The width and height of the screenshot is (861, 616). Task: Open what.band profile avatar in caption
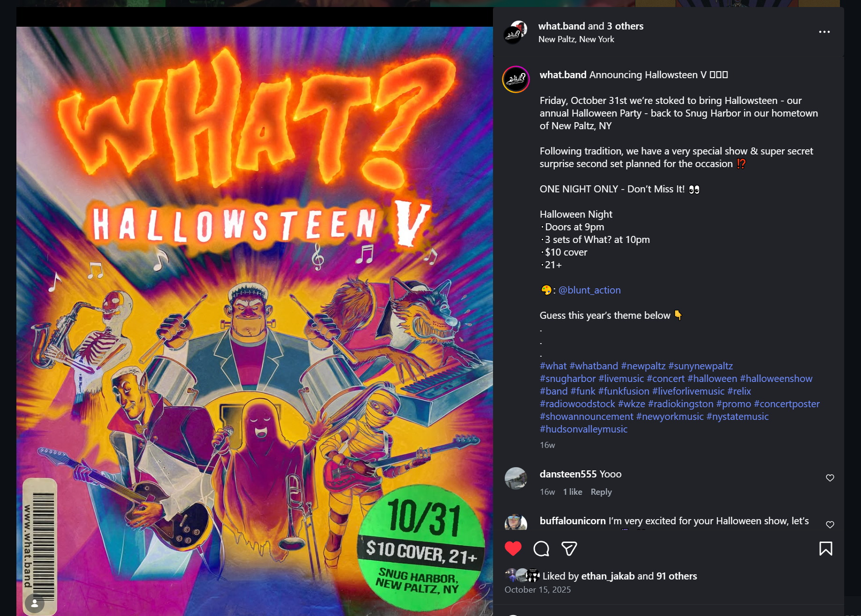coord(516,80)
